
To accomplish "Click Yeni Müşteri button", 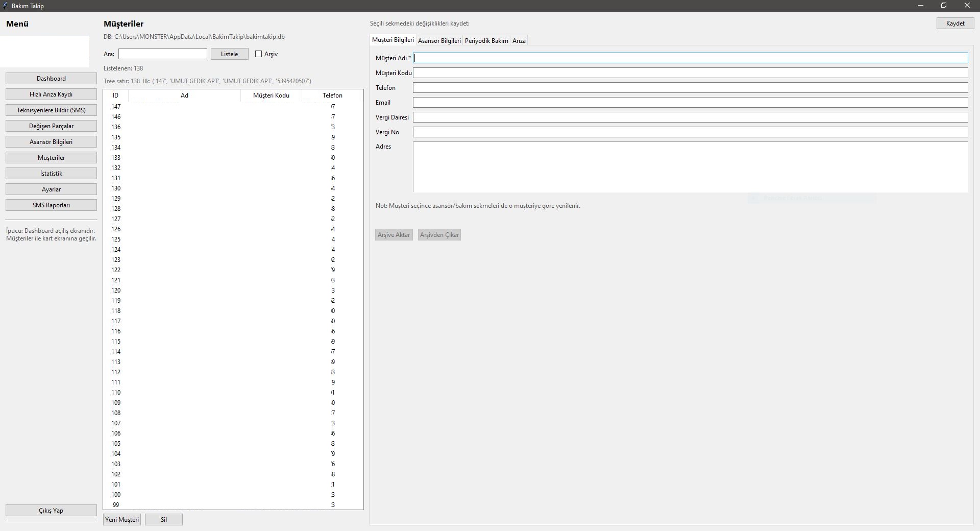I will click(x=122, y=520).
